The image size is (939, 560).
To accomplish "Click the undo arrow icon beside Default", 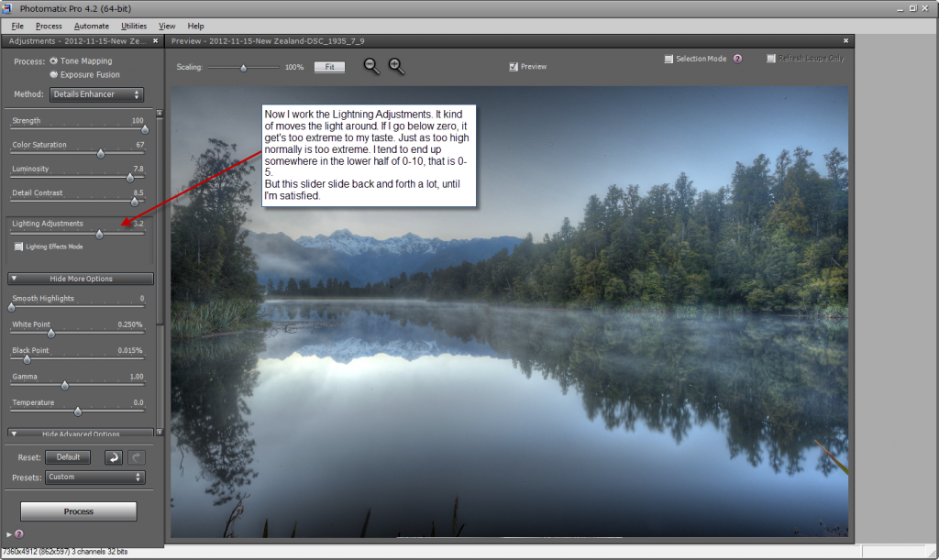I will tap(114, 457).
